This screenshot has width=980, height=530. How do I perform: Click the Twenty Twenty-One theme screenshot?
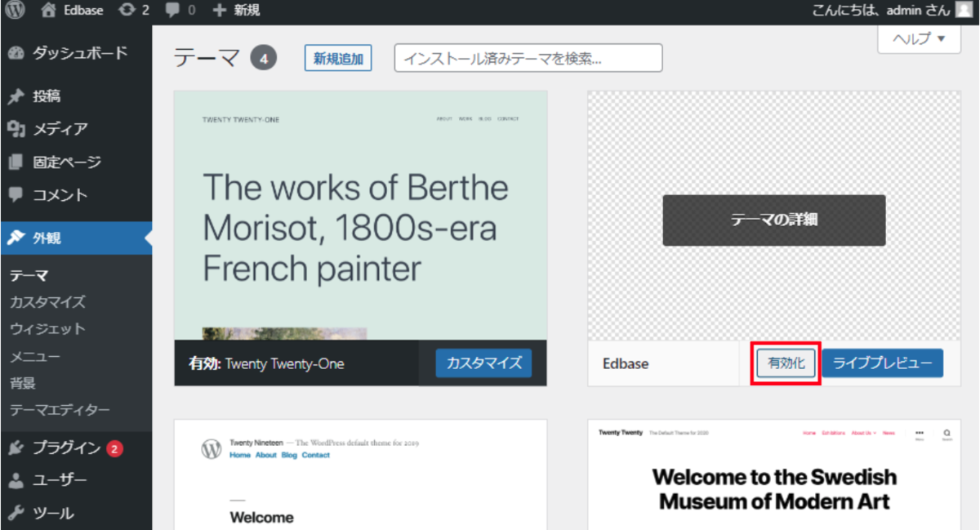point(361,215)
